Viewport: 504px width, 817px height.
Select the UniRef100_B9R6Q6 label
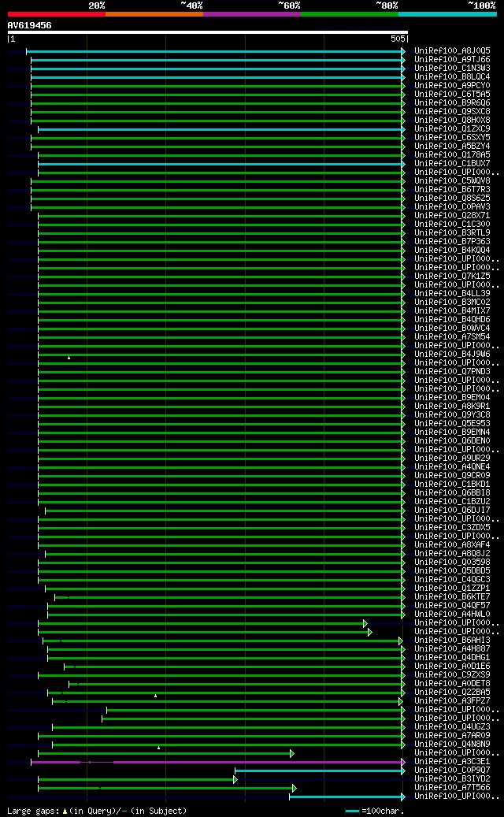coord(452,103)
